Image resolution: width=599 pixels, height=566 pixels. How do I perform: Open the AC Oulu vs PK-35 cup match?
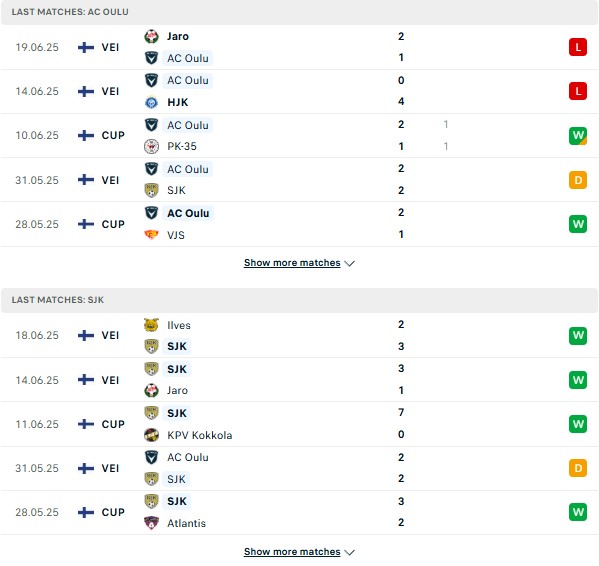tap(300, 136)
